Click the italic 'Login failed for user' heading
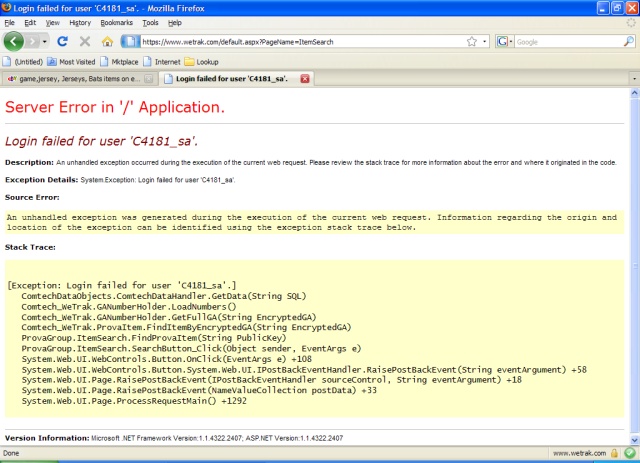The image size is (640, 463). (x=101, y=141)
